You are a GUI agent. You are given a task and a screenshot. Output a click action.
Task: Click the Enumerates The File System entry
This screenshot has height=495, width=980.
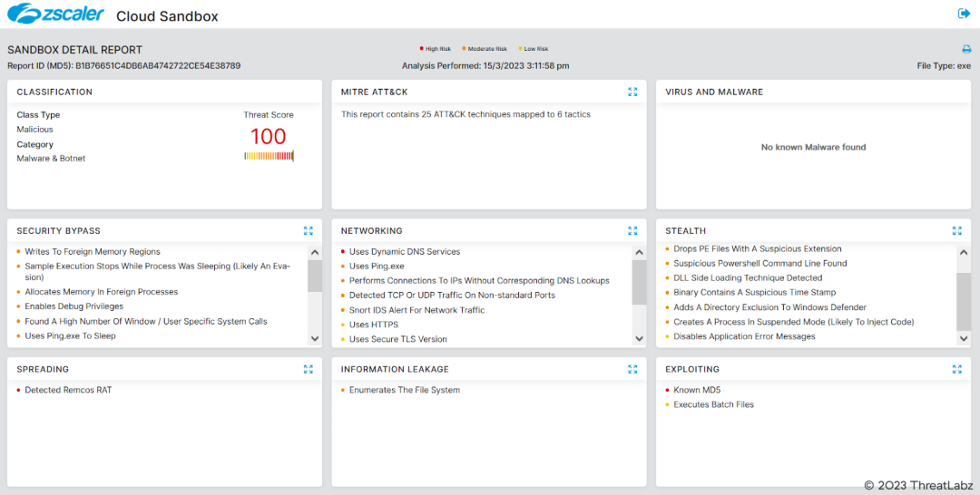pos(405,390)
